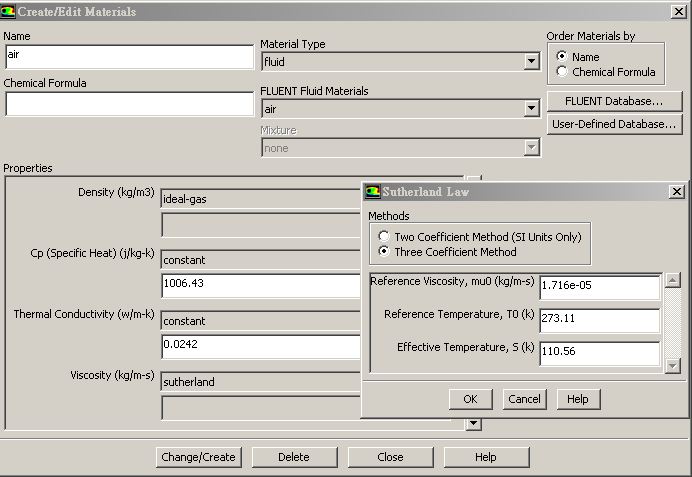Screen dimensions: 692x477
Task: Open User-Defined Database
Action: click(x=614, y=125)
